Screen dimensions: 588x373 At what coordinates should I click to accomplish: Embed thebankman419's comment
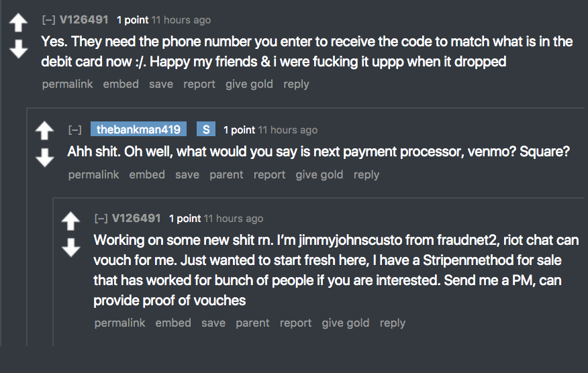pyautogui.click(x=147, y=174)
